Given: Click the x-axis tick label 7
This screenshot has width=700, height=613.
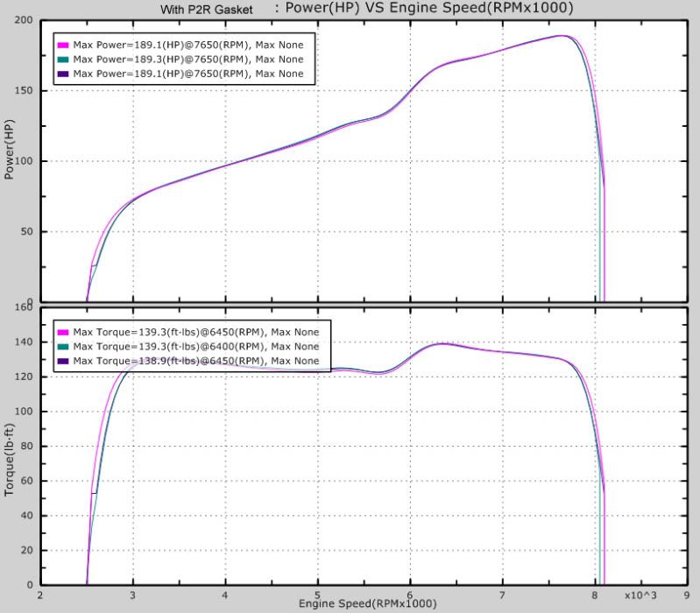Looking at the screenshot, I should [x=502, y=595].
